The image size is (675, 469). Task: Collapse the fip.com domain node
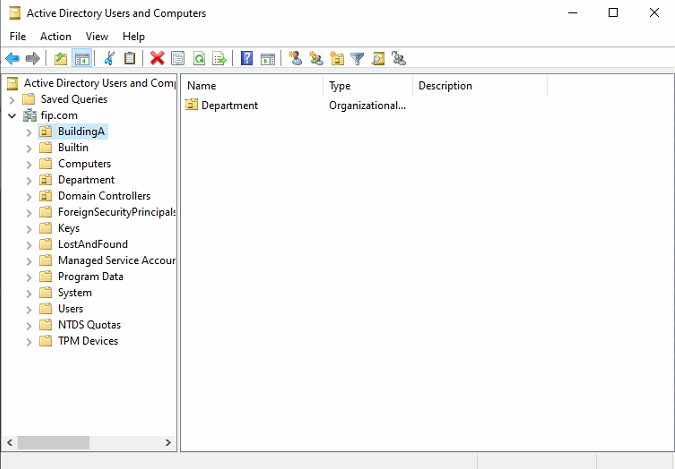click(x=12, y=116)
